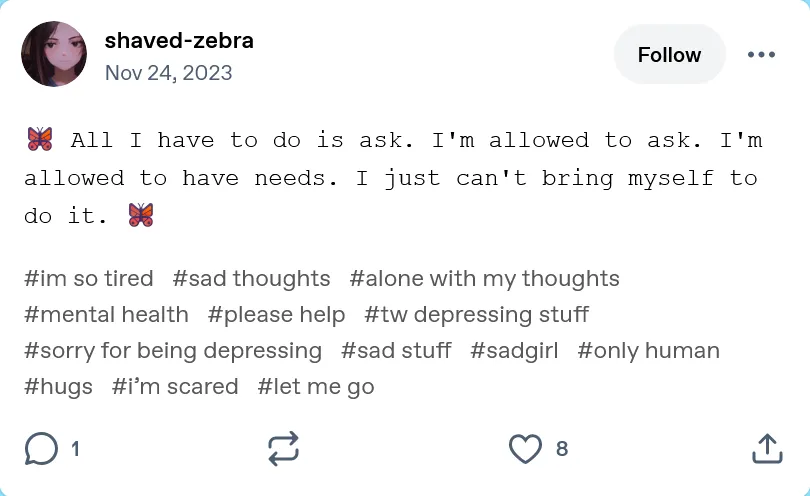Browse the #sadgirl tag

pos(514,351)
